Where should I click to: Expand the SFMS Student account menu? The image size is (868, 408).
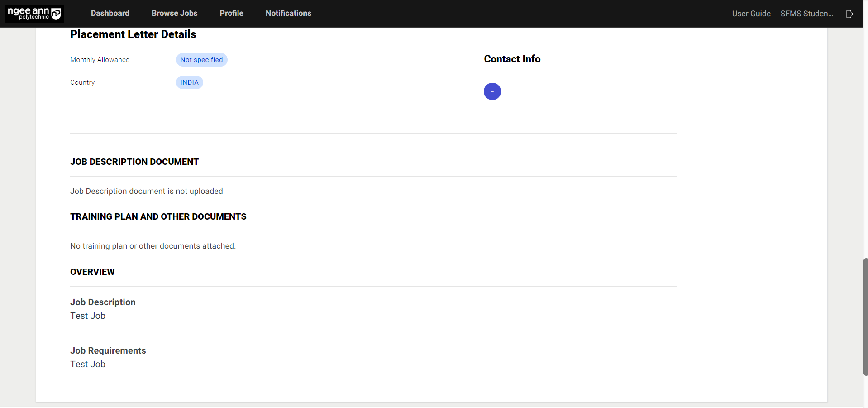coord(806,14)
